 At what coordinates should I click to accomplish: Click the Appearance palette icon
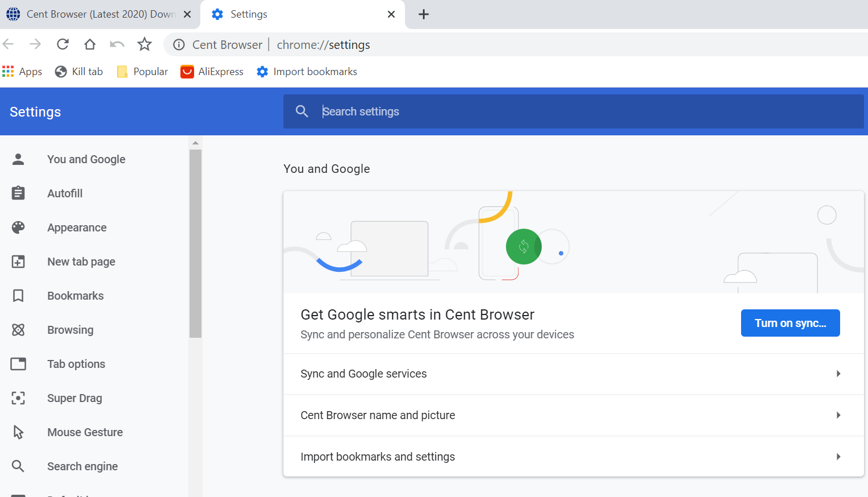18,227
